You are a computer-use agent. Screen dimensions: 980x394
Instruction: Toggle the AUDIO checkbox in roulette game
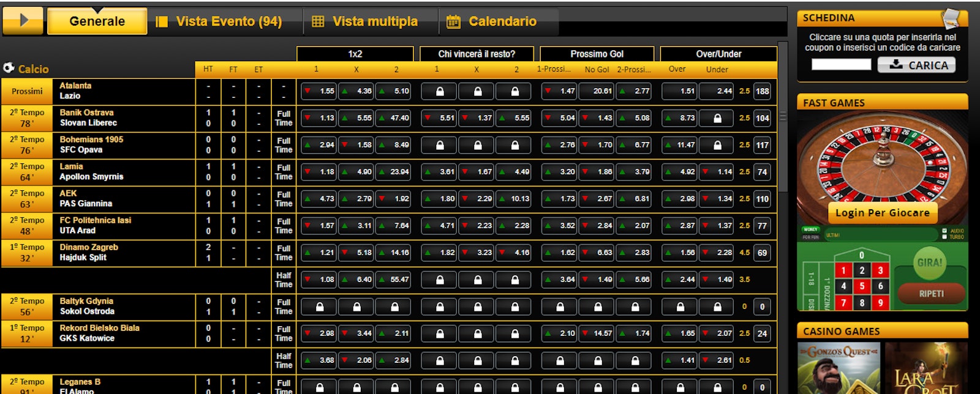[944, 231]
